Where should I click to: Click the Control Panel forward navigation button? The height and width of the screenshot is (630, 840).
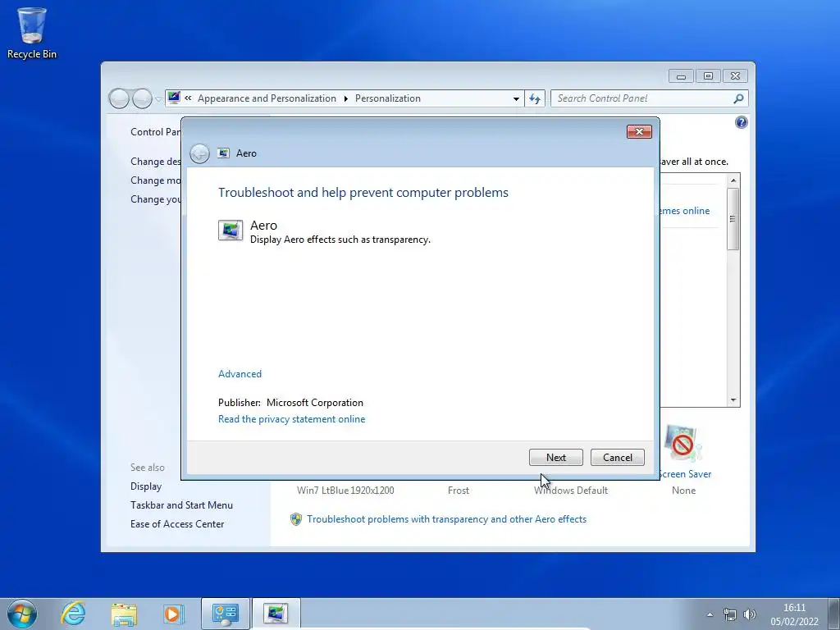click(x=142, y=98)
